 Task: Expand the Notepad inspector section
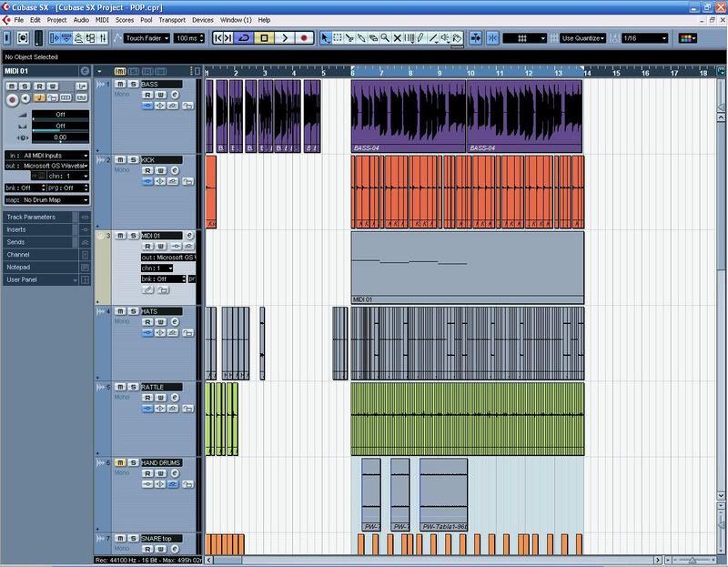click(x=46, y=267)
